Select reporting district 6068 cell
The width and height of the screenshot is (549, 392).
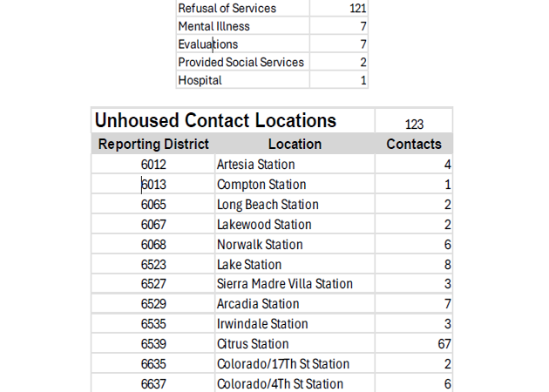coord(153,245)
